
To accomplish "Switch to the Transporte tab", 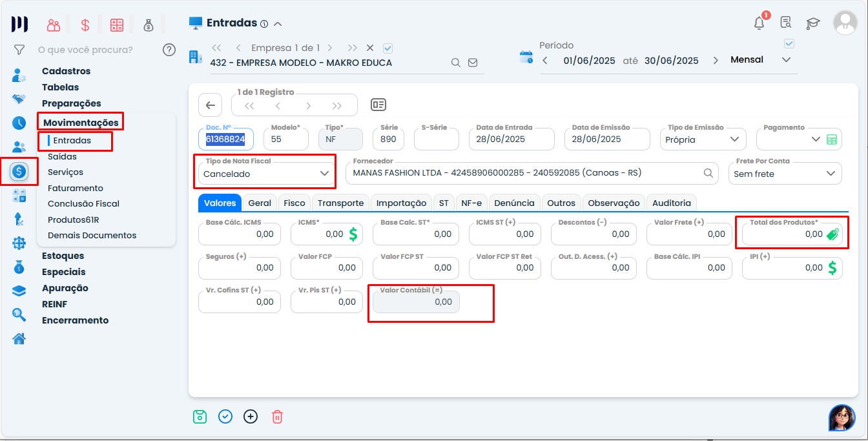I will click(x=340, y=203).
